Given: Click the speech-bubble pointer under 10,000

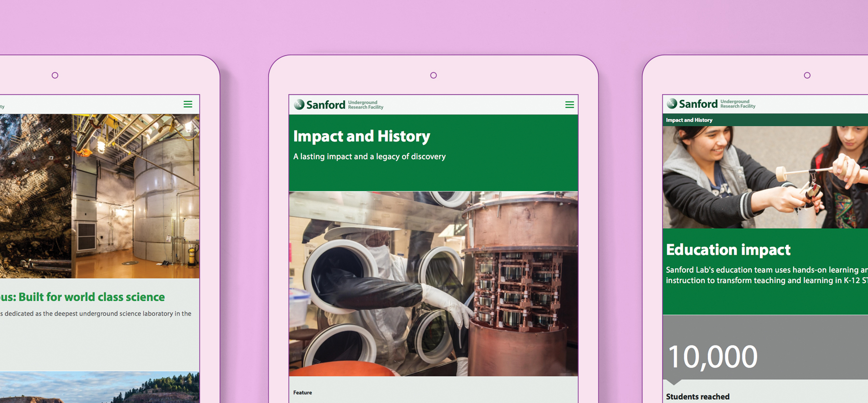Looking at the screenshot, I should [674, 382].
